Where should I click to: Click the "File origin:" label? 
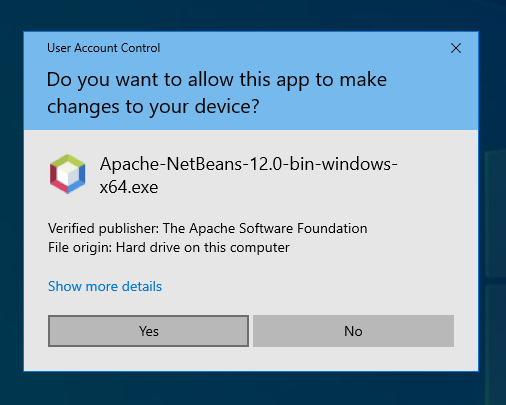[80, 248]
